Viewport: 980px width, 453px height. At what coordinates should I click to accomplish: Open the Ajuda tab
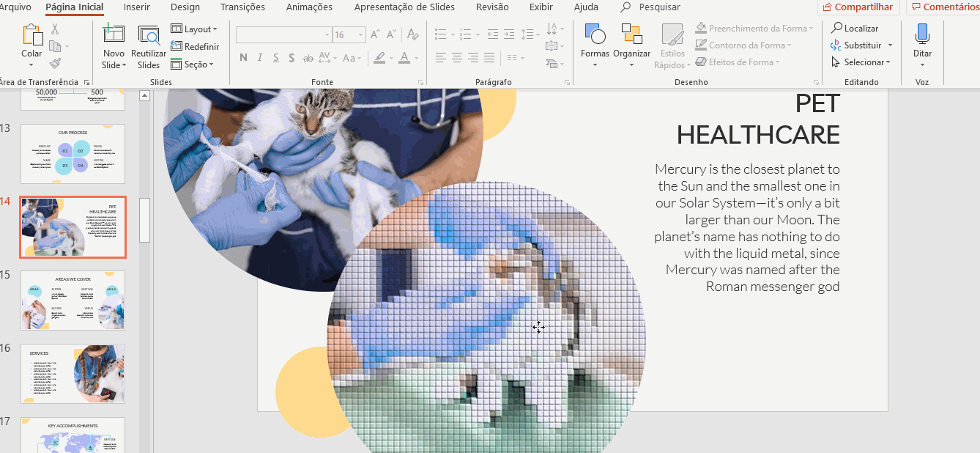586,7
